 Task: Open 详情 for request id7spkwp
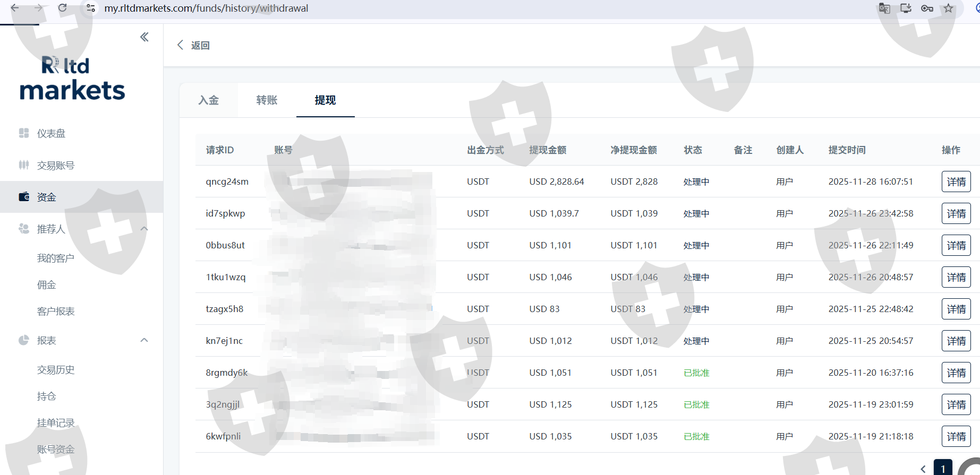956,213
